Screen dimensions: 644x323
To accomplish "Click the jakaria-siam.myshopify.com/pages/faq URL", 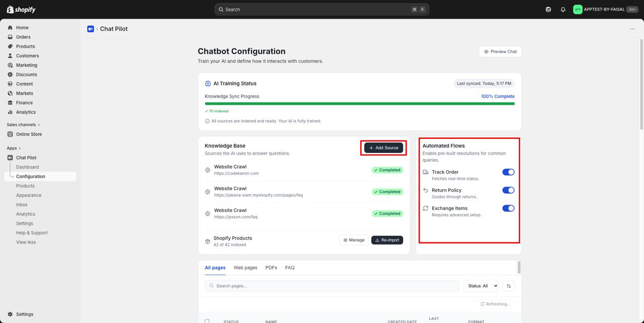I will 258,195.
